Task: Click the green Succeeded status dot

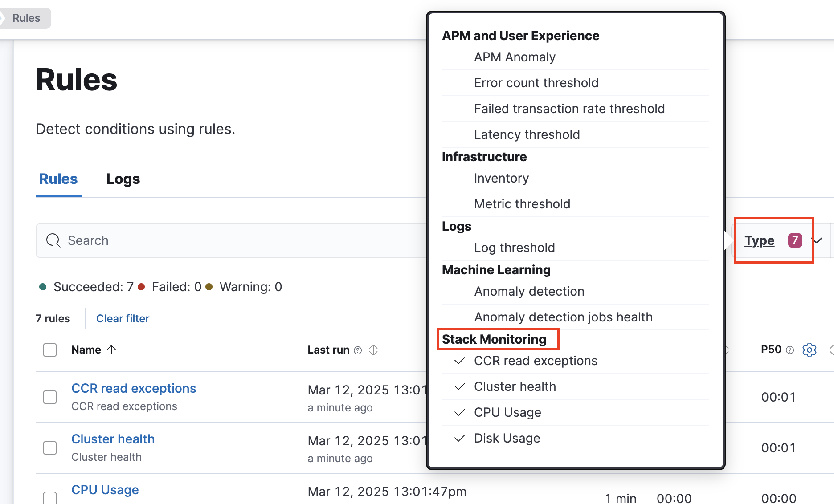Action: (43, 287)
